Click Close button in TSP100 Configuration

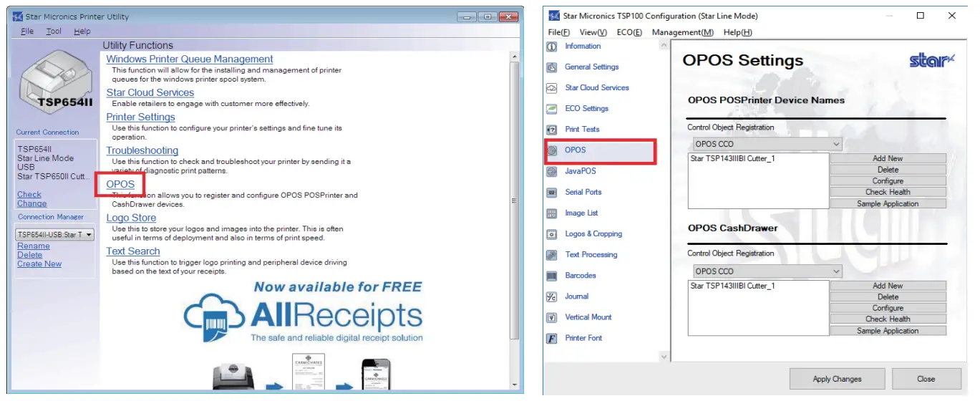coord(926,380)
